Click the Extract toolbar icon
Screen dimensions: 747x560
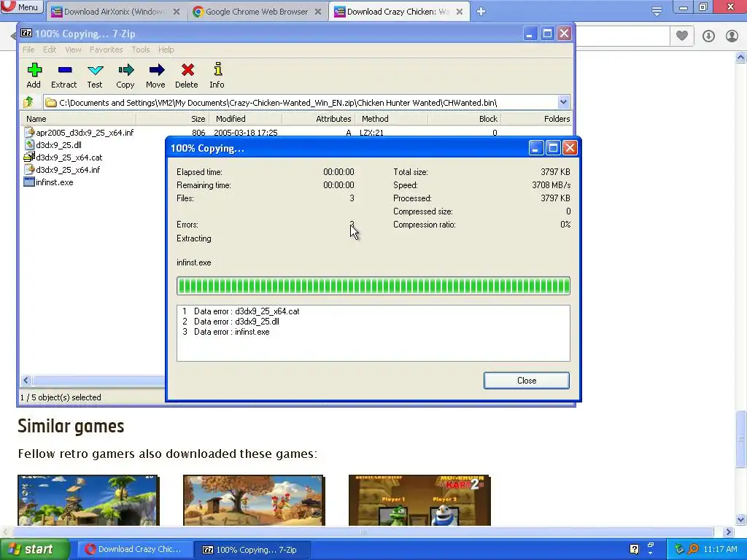[64, 75]
